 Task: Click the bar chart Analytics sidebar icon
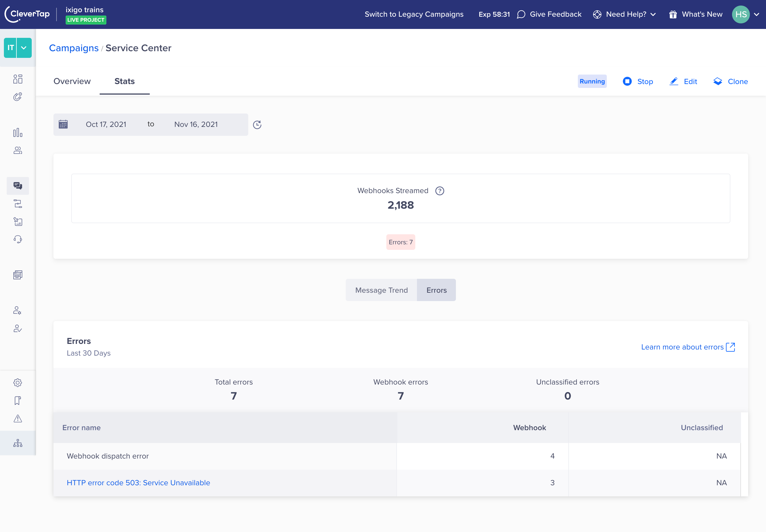(18, 133)
